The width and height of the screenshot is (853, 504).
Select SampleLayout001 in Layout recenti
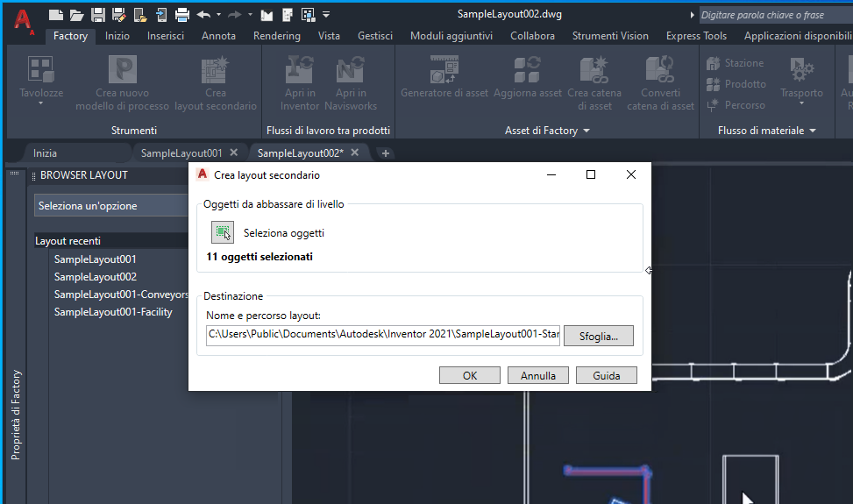[x=96, y=259]
